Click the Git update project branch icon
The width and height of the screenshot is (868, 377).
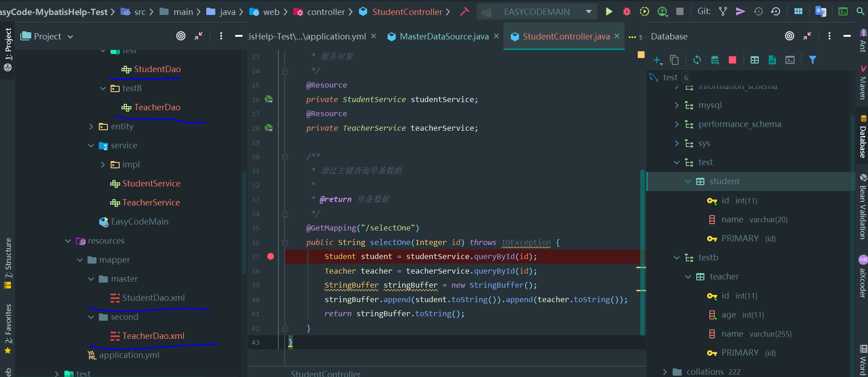pos(723,11)
